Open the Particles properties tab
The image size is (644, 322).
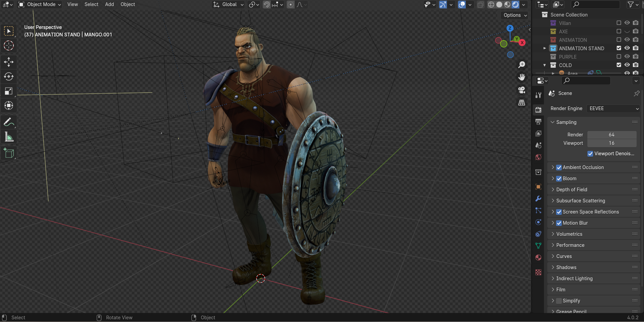pyautogui.click(x=539, y=210)
